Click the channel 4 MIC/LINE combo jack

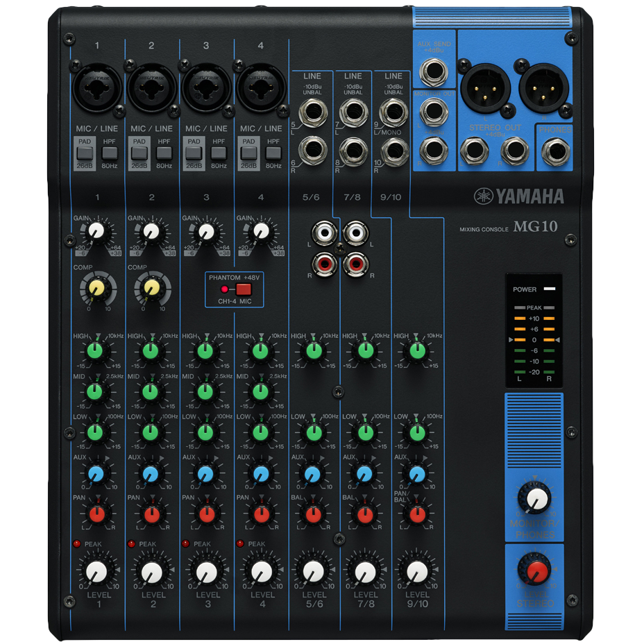[x=261, y=87]
